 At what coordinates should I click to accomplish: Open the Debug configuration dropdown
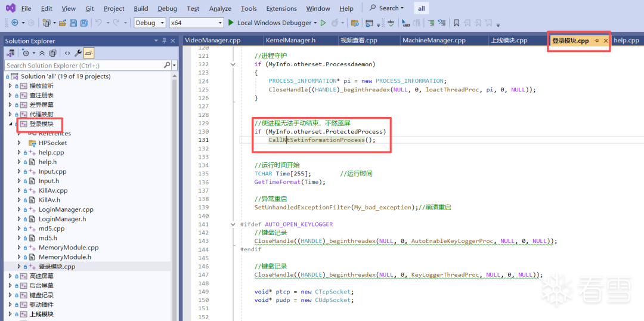pos(150,23)
